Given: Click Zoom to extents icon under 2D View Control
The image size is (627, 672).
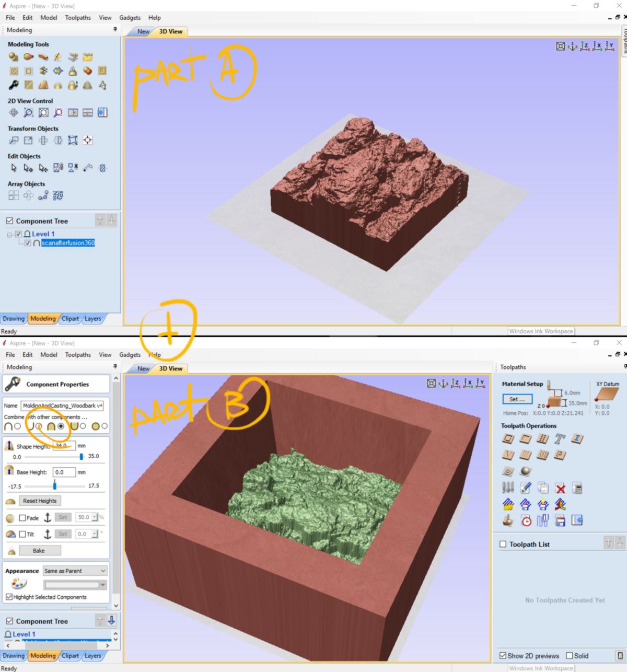Looking at the screenshot, I should tap(43, 112).
